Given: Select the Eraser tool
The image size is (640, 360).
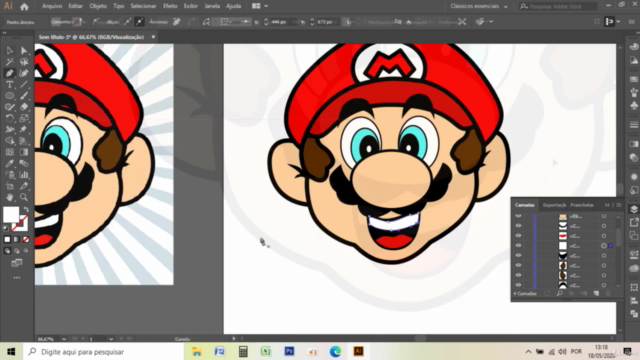Looking at the screenshot, I should coord(24,107).
